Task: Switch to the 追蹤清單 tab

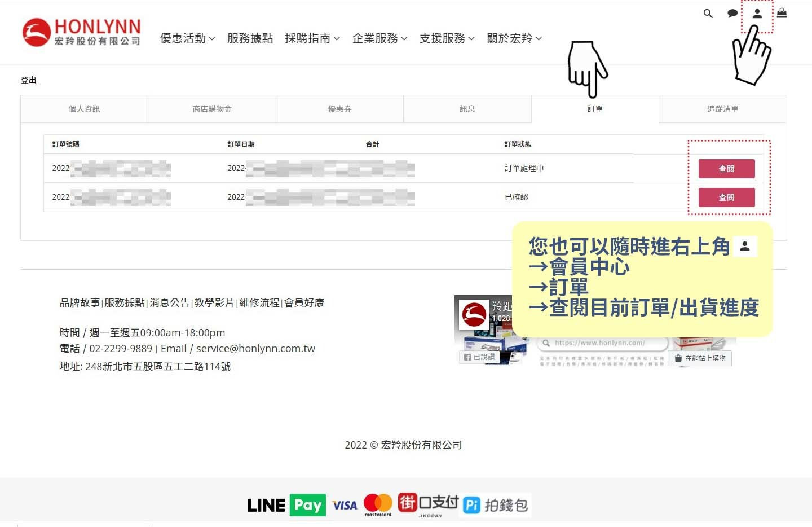Action: (x=723, y=109)
